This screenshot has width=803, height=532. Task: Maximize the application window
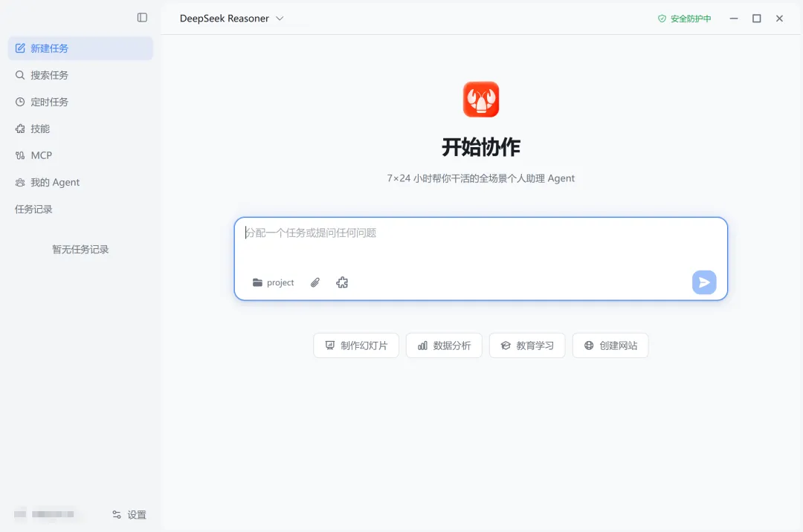tap(756, 19)
